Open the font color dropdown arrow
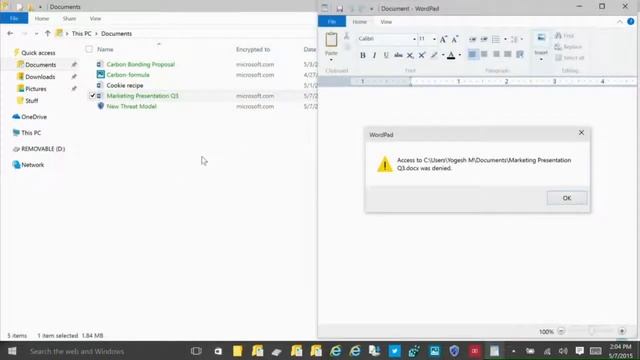The image size is (640, 360). pos(460,55)
